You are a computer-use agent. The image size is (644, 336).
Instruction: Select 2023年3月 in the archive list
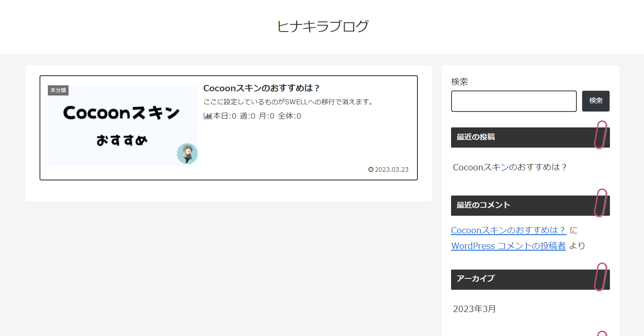point(474,309)
